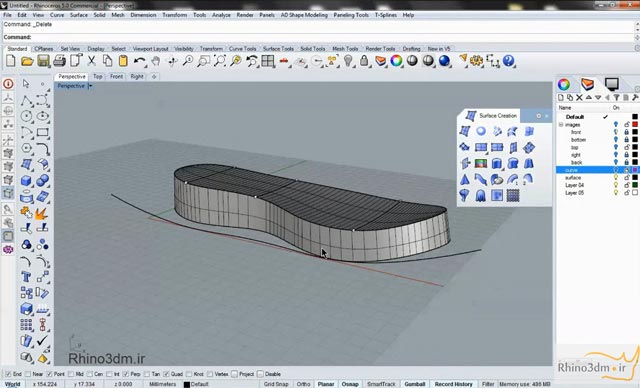Open Surface Creation panel gear options

point(538,116)
